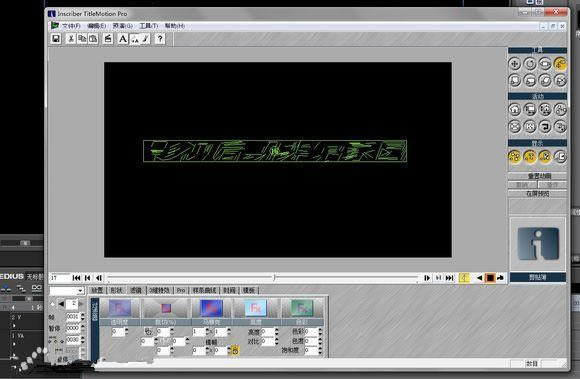580x379 pixels.
Task: Click the 对比 value field
Action: pyautogui.click(x=267, y=341)
